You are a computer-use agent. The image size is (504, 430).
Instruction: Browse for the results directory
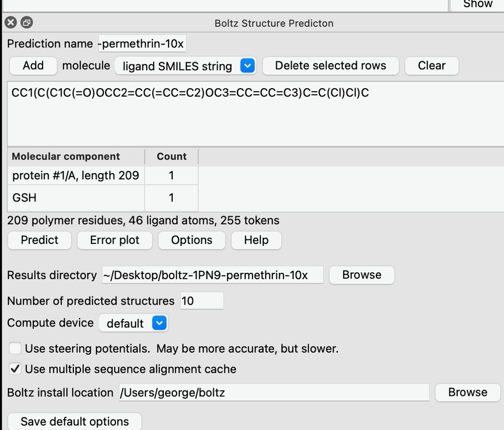(362, 275)
